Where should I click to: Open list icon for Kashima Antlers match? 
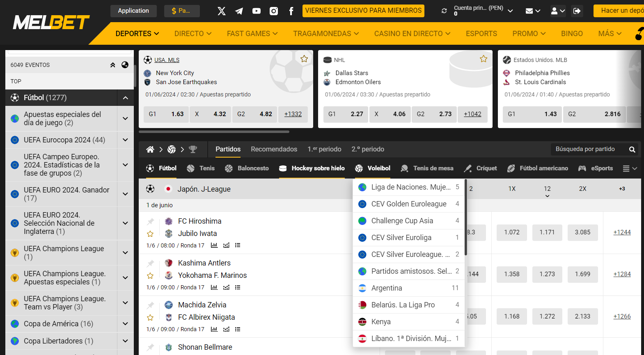click(x=238, y=287)
